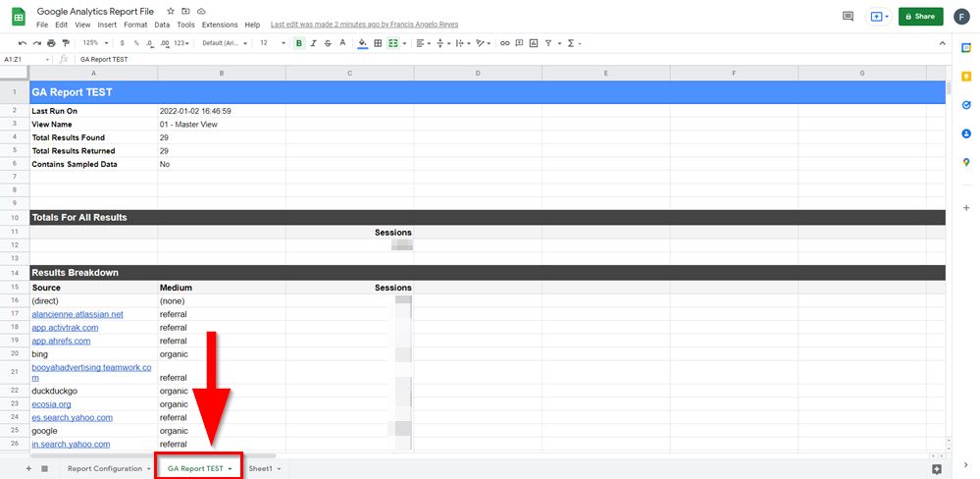The width and height of the screenshot is (980, 479).
Task: Open the text wrapping dropdown
Action: [462, 43]
